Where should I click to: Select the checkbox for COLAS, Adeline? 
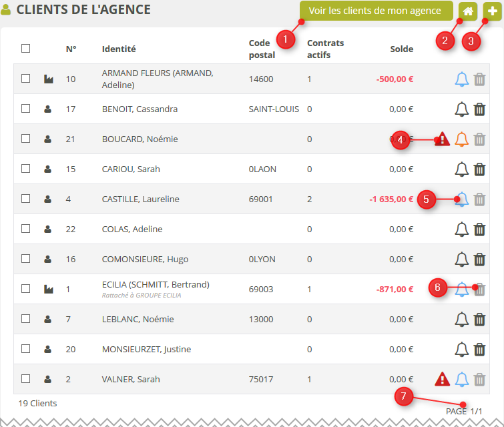point(25,229)
